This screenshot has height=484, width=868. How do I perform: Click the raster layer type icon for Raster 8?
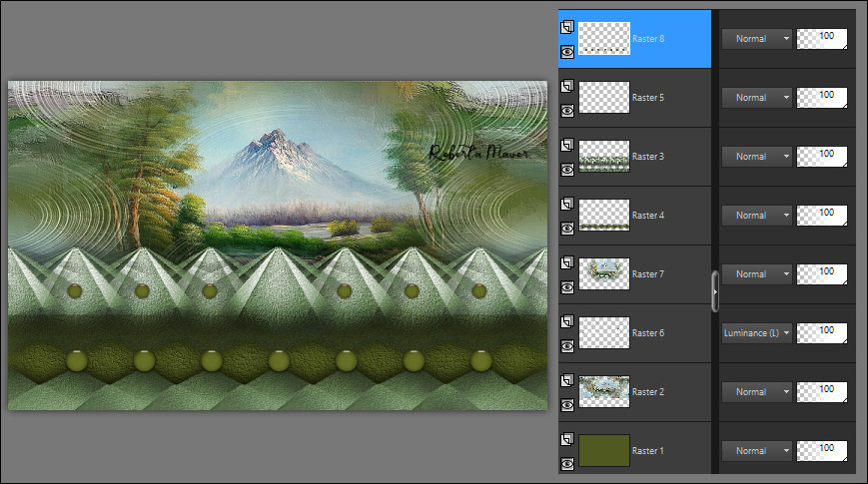567,27
